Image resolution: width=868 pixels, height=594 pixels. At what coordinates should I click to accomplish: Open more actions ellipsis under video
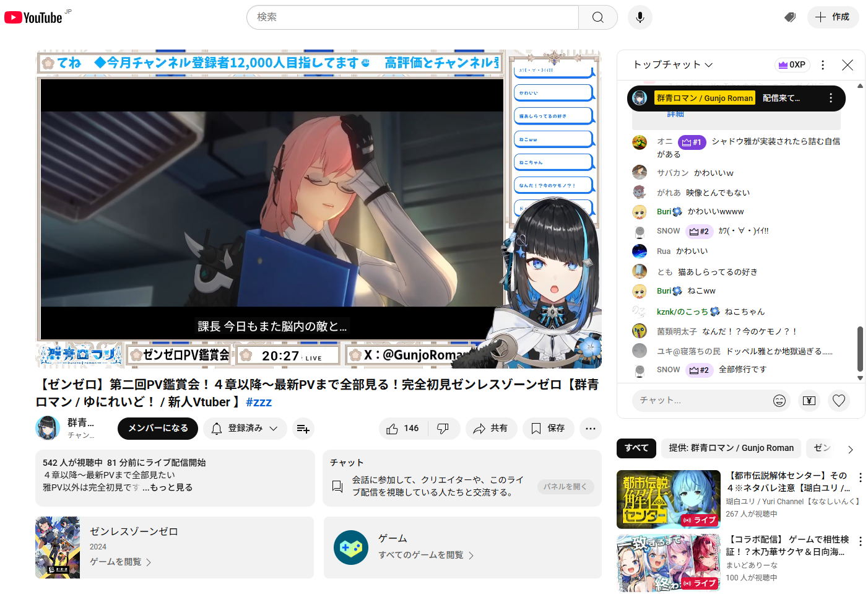pyautogui.click(x=591, y=429)
